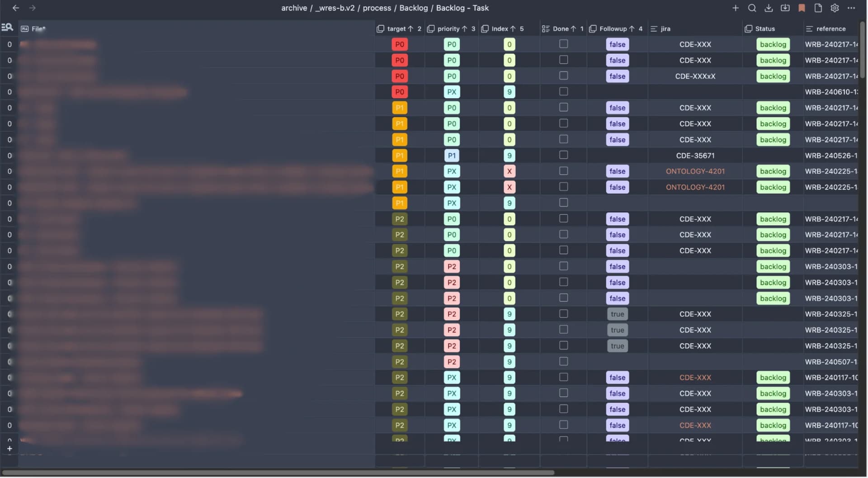Select the red P0 priority tag in first row

pyautogui.click(x=400, y=44)
